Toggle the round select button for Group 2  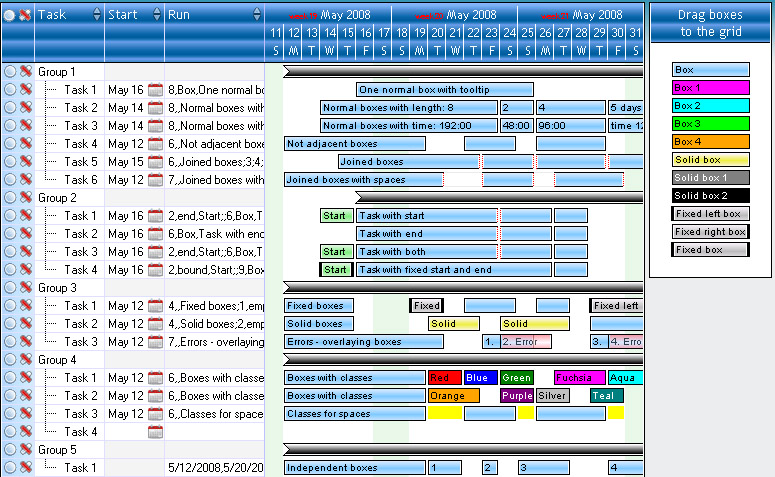[x=10, y=198]
